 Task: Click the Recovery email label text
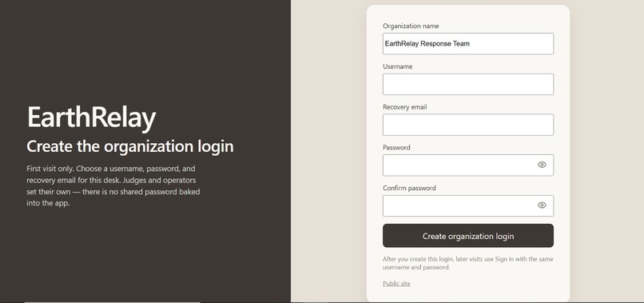click(404, 107)
